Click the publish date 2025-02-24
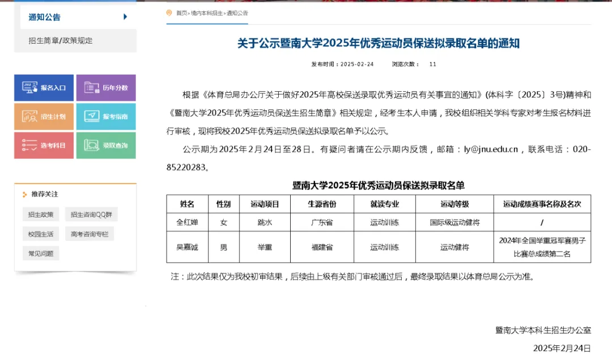The image size is (612, 364). (x=357, y=64)
